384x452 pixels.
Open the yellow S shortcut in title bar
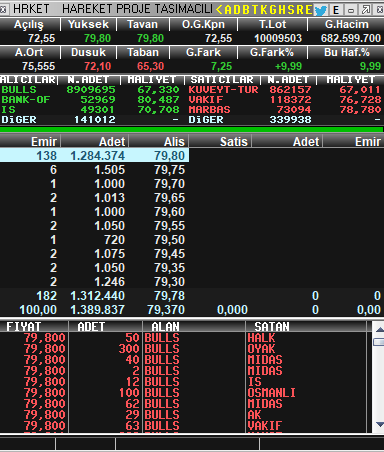[x=291, y=9]
